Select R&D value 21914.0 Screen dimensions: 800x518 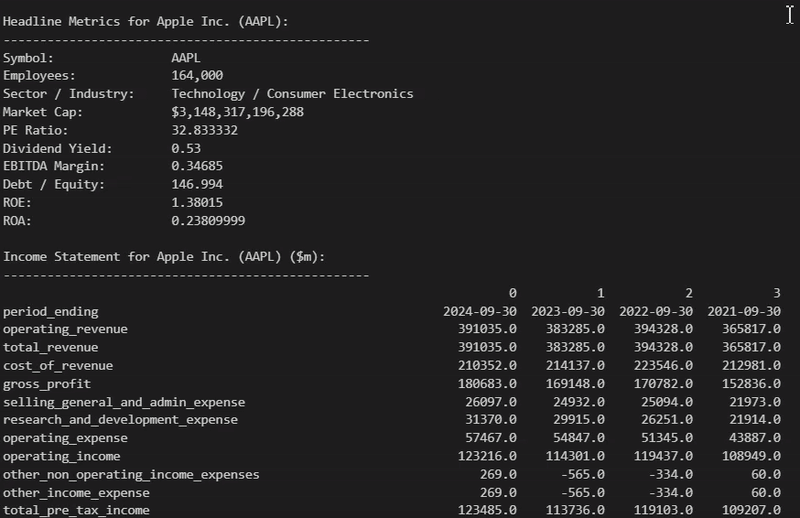point(755,420)
